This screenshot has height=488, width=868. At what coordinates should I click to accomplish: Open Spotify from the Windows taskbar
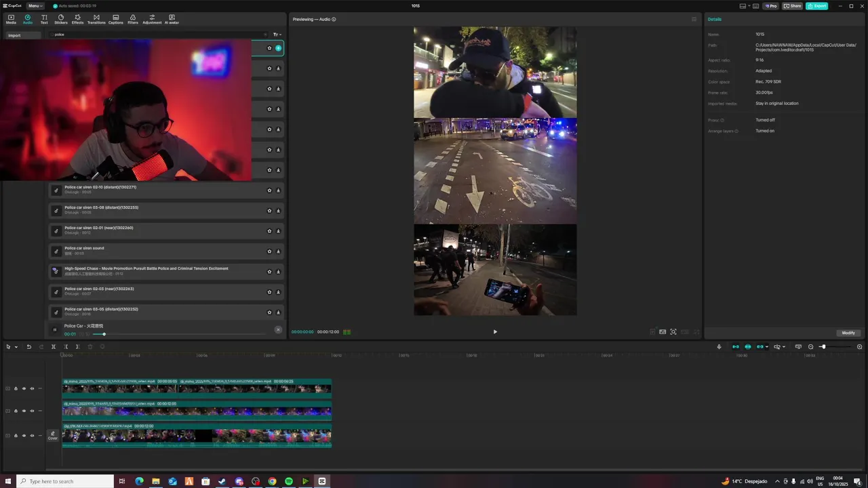click(289, 481)
